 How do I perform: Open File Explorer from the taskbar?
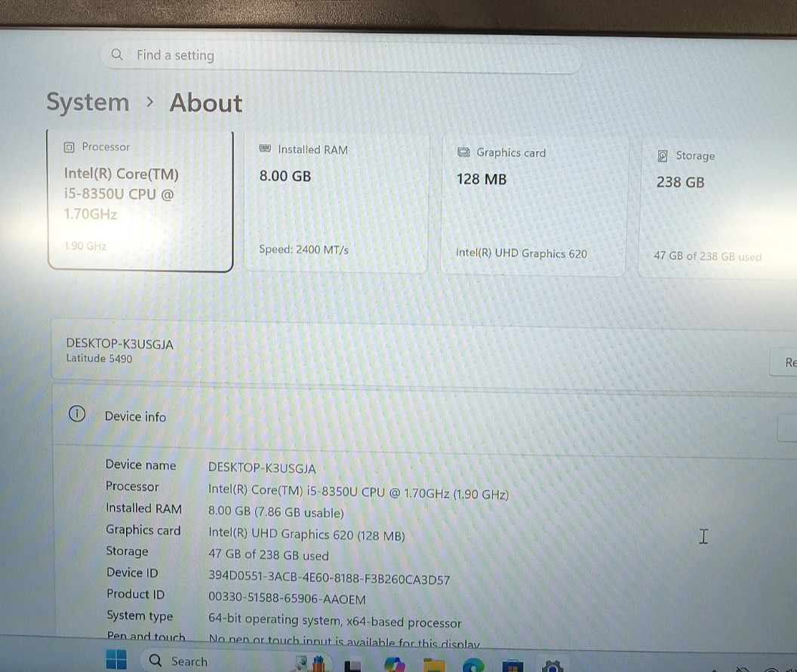point(434,664)
